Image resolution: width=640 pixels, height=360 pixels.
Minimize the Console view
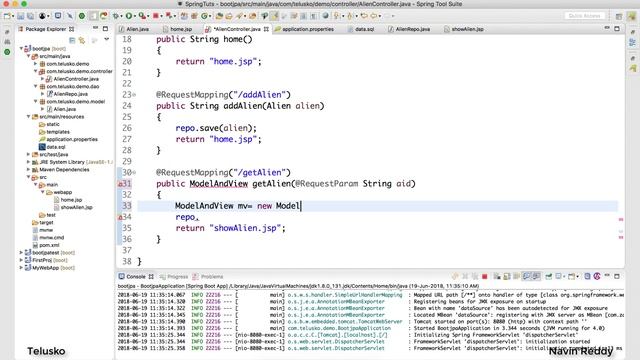pos(607,276)
